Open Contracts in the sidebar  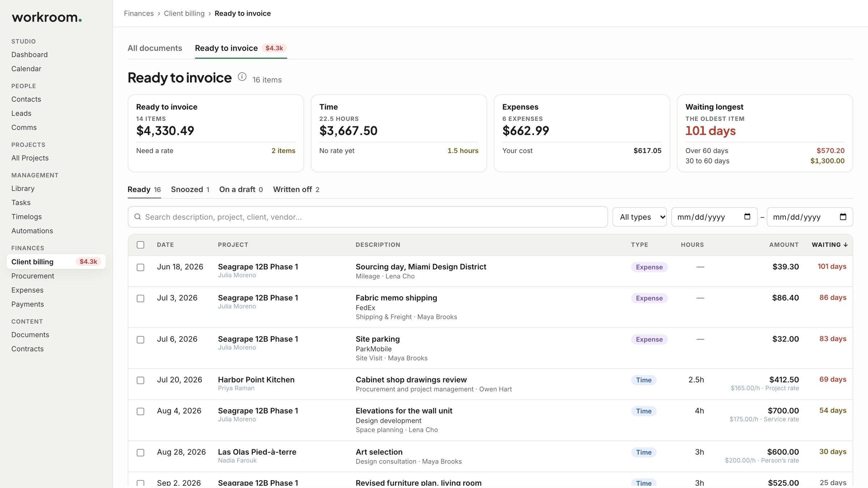click(x=27, y=349)
